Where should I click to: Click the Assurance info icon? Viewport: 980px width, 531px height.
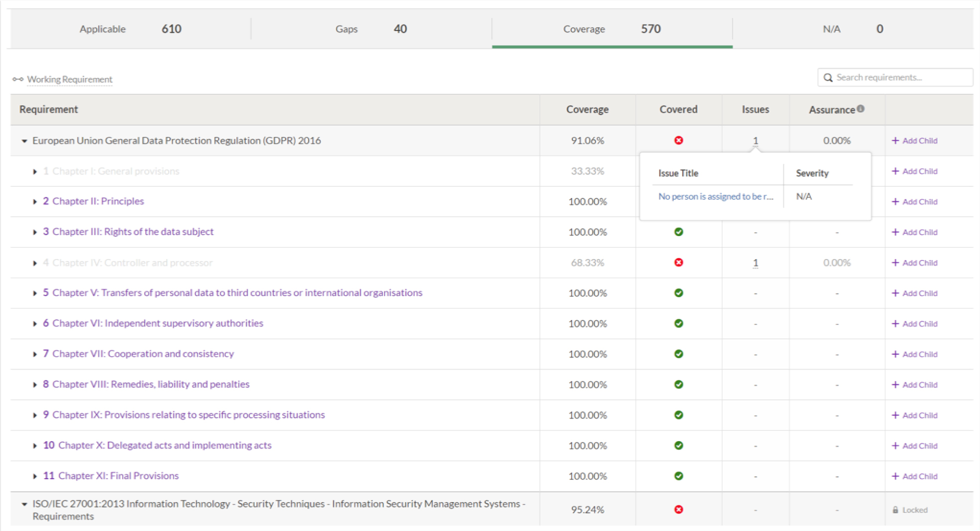[861, 109]
